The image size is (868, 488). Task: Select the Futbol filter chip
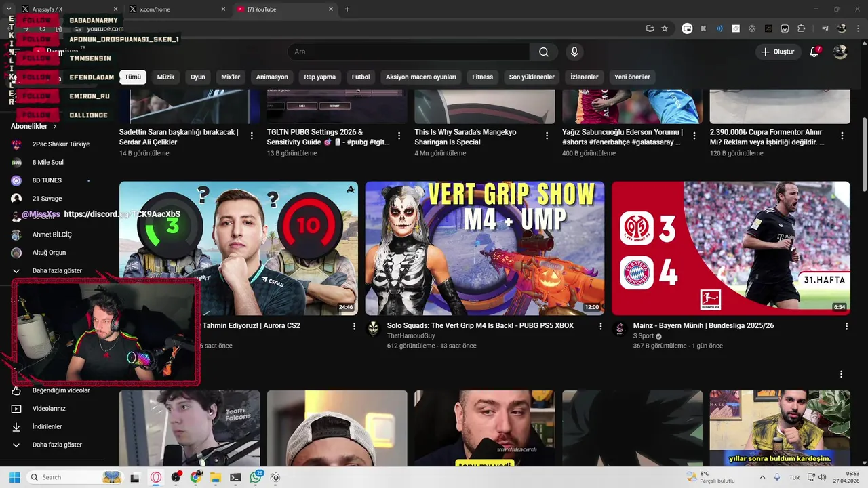(361, 77)
